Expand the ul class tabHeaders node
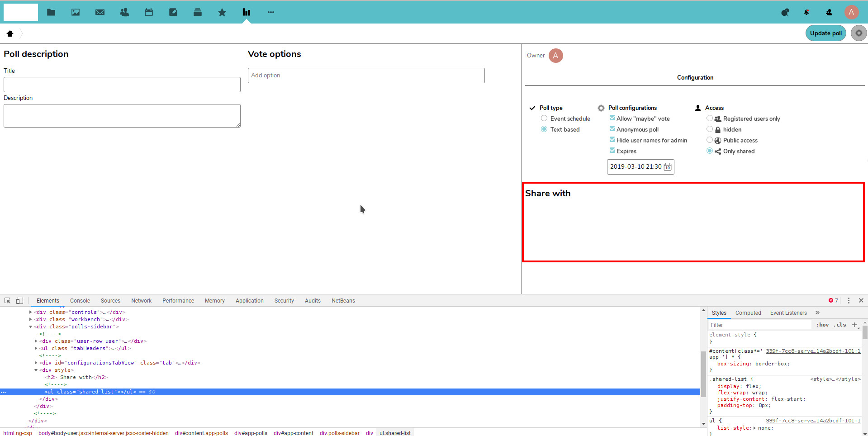Image resolution: width=868 pixels, height=436 pixels. (x=36, y=348)
